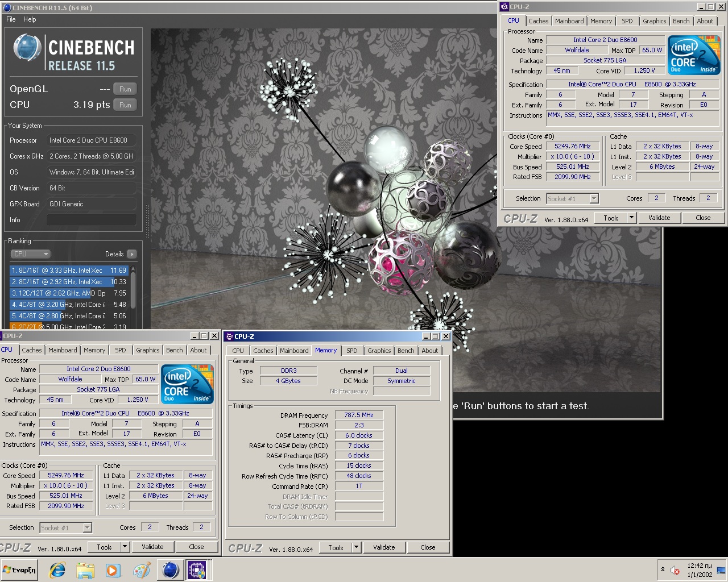Switch to CPU-Z via its taskbar icon
Screen dimensions: 728x582
tap(197, 570)
